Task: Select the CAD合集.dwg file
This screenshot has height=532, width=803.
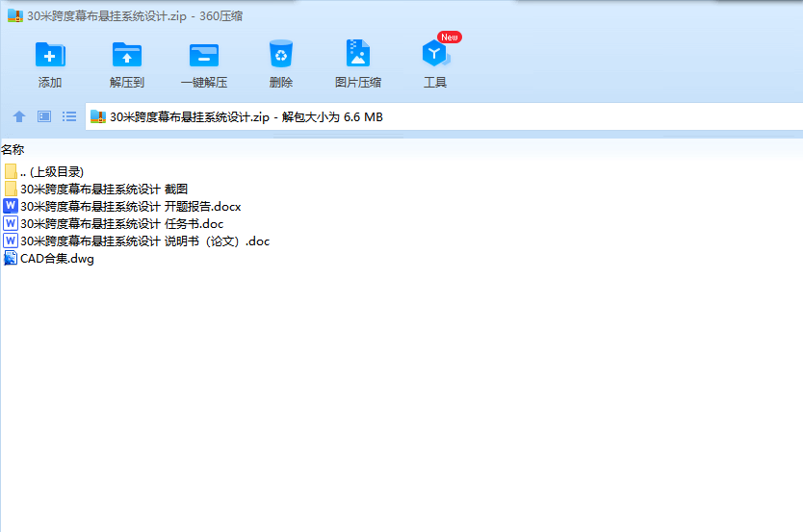Action: (x=49, y=259)
